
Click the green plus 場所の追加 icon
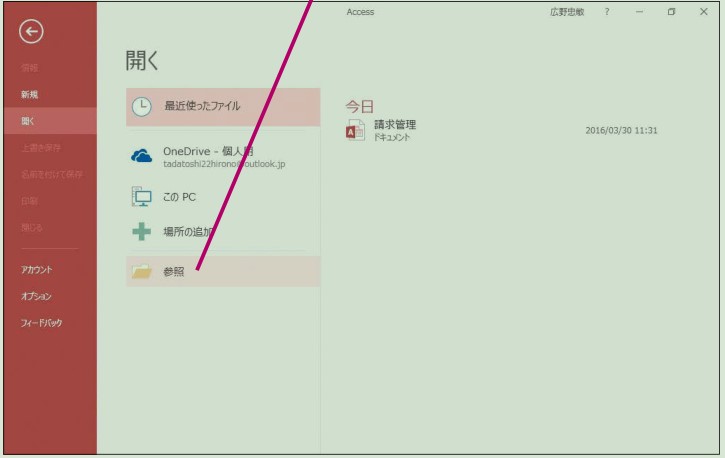(x=141, y=232)
